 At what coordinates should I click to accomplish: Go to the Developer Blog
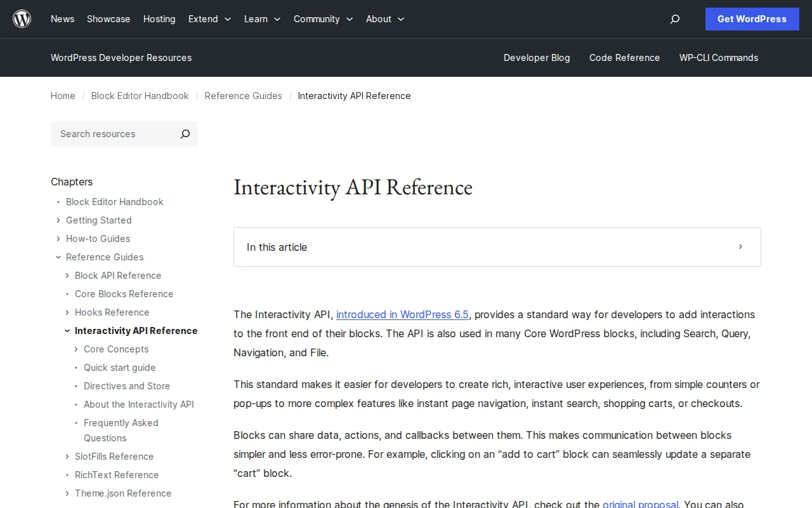[537, 58]
